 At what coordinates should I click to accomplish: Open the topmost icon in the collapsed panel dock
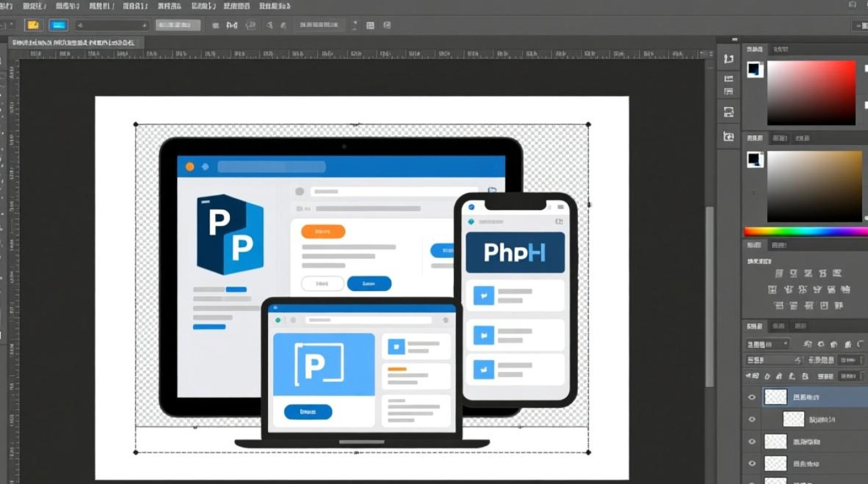pyautogui.click(x=728, y=59)
